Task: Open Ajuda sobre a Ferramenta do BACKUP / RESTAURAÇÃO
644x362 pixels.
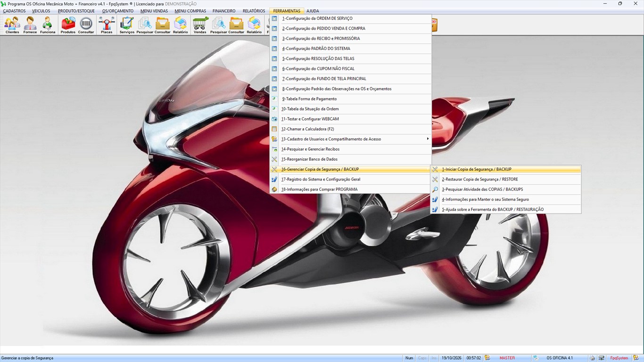Action: (x=506, y=209)
